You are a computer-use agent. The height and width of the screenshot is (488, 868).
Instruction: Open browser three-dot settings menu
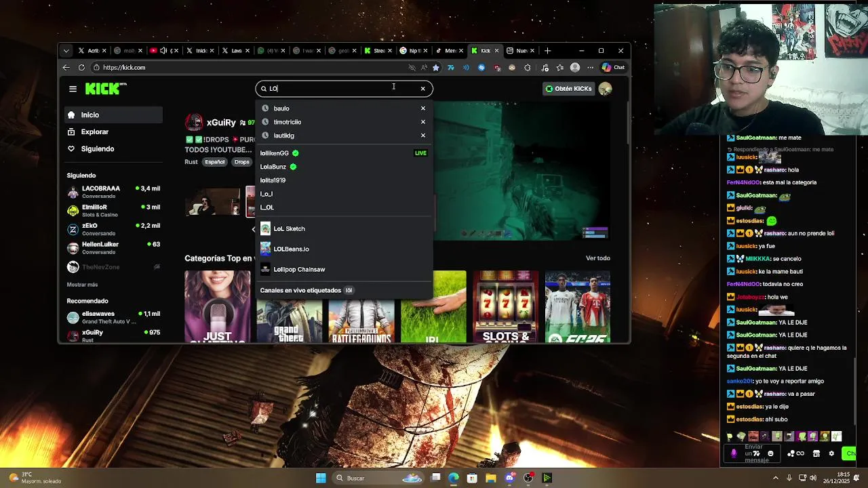click(590, 68)
